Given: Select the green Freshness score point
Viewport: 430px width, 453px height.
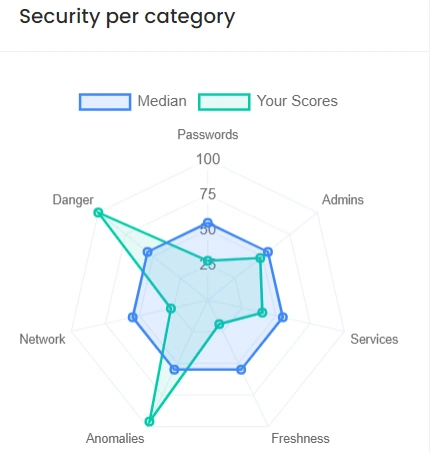Looking at the screenshot, I should pos(219,324).
